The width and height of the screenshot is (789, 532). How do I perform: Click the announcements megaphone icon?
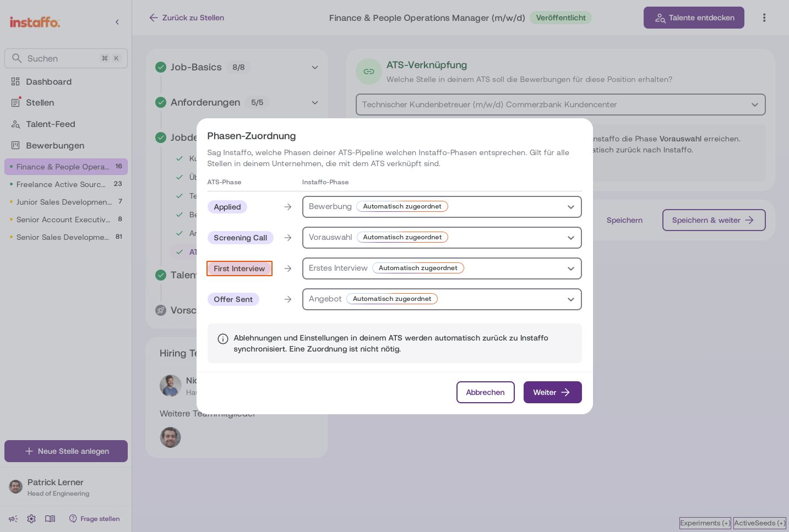pos(13,519)
